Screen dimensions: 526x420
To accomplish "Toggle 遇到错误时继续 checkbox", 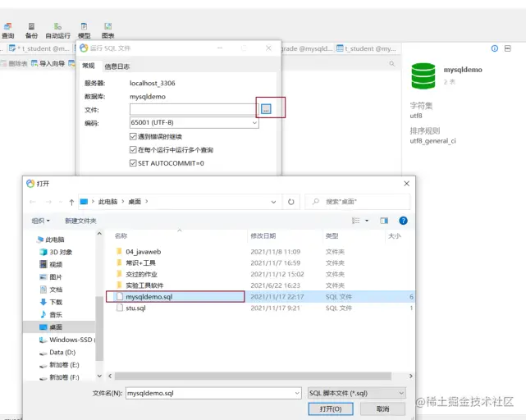I will [x=133, y=136].
